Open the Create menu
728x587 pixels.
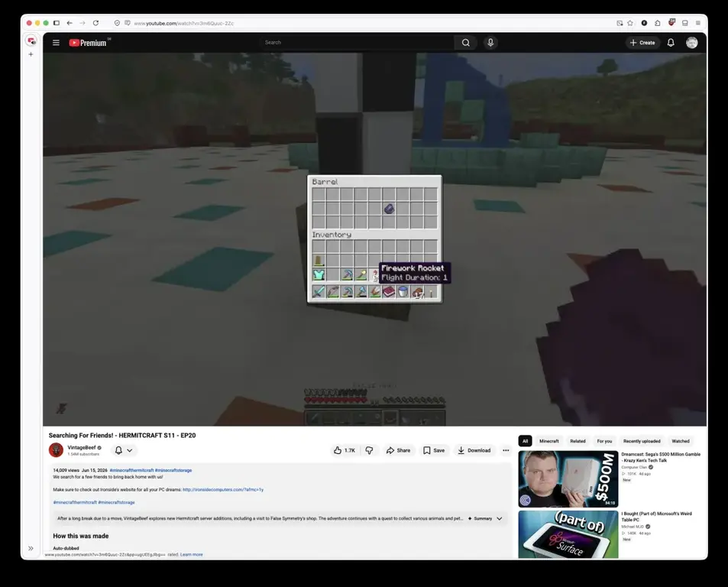[x=642, y=43]
